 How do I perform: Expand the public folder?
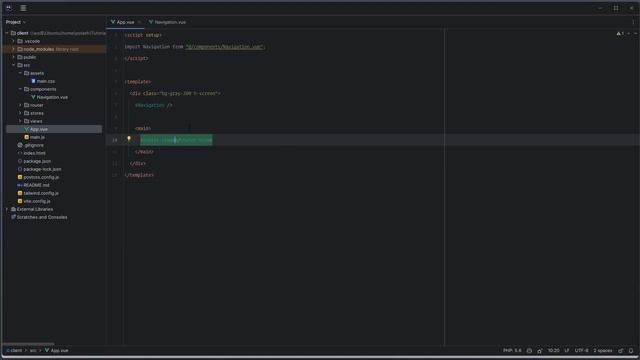pos(13,57)
